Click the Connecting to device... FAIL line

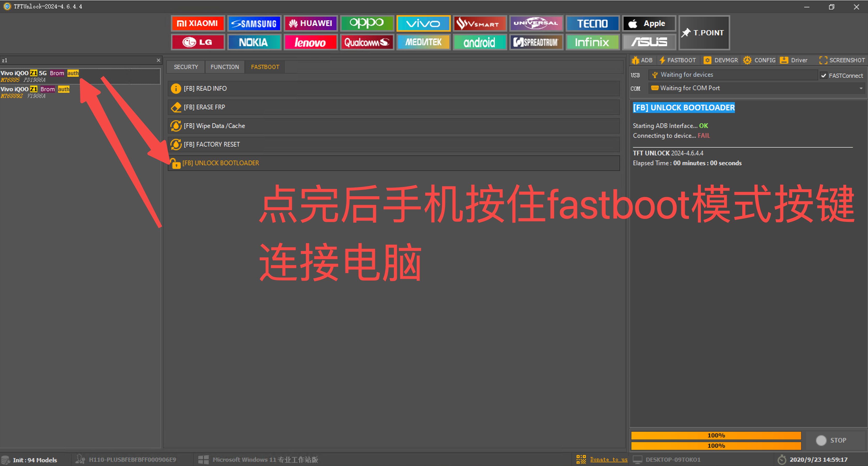(671, 136)
